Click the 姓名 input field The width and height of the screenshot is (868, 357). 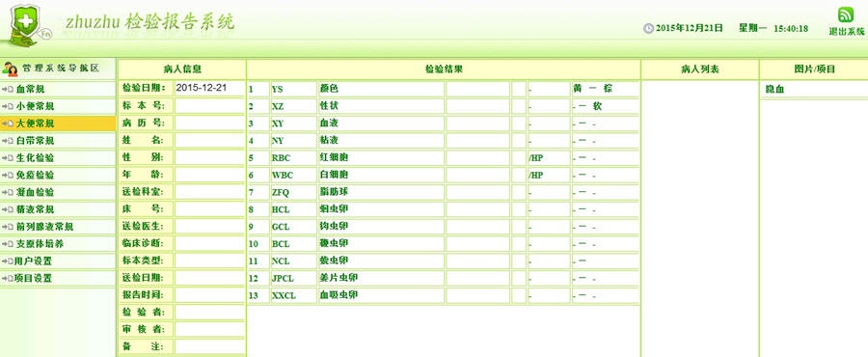click(210, 140)
